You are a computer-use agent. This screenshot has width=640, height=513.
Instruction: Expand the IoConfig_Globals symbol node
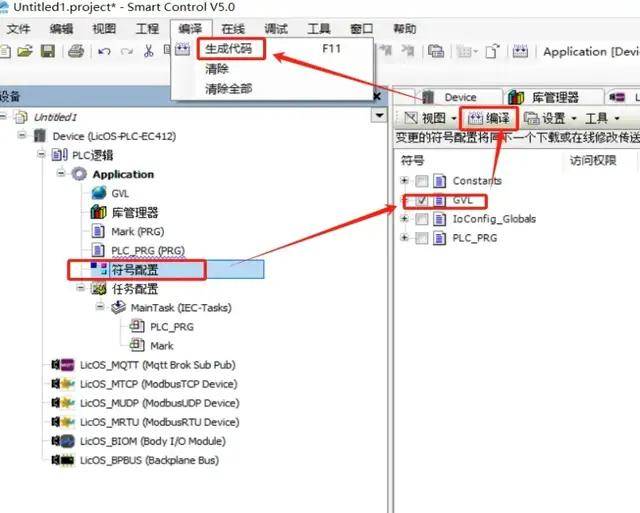click(405, 219)
